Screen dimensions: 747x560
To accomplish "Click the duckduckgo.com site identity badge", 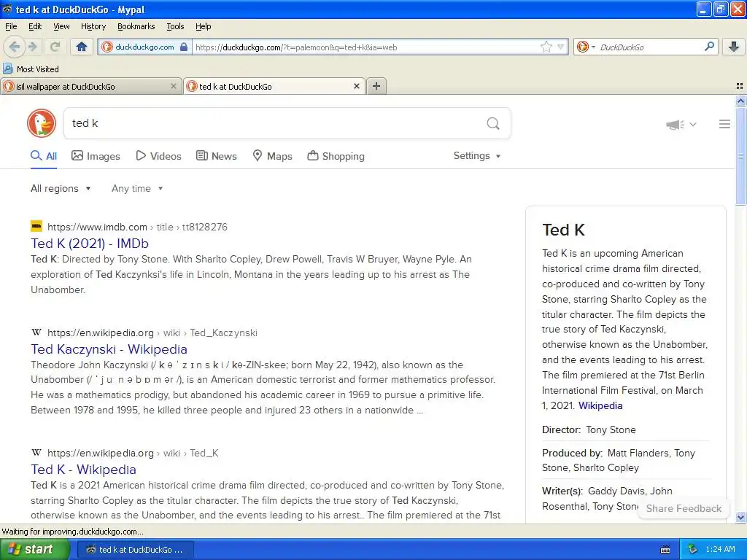I will 145,47.
